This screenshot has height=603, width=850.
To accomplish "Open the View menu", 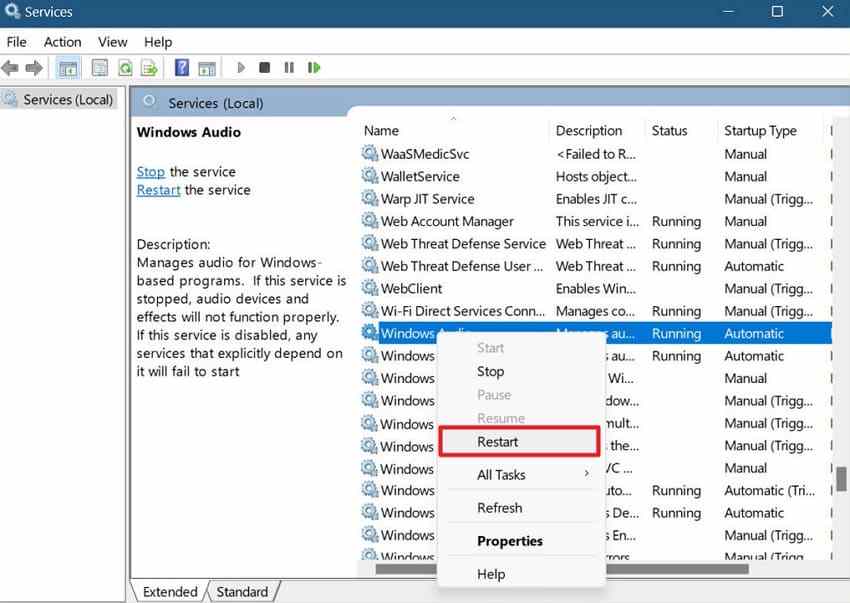I will pyautogui.click(x=113, y=42).
